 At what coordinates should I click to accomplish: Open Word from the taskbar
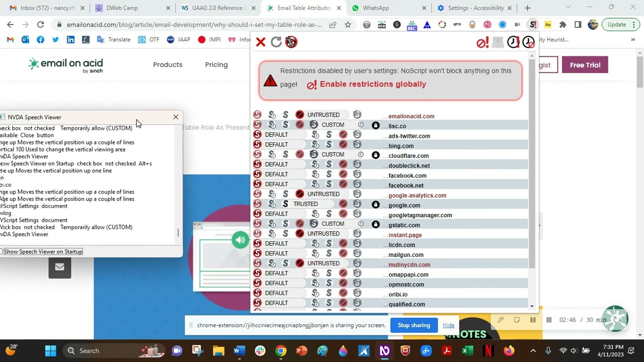pyautogui.click(x=239, y=351)
